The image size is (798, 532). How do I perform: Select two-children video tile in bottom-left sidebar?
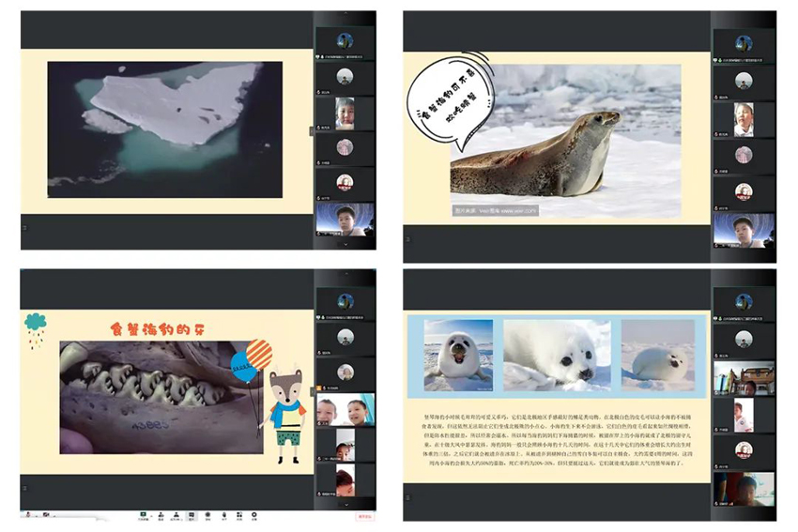click(345, 410)
